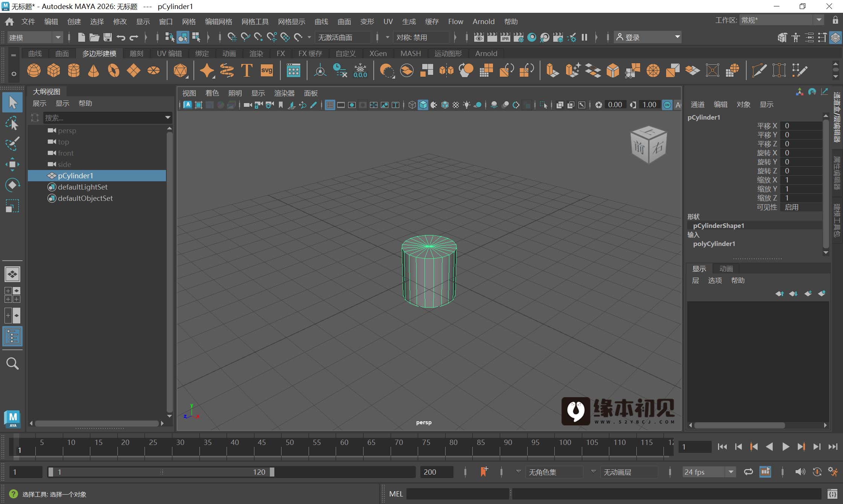Switch to the 雕刻 shelf tab

coord(136,53)
